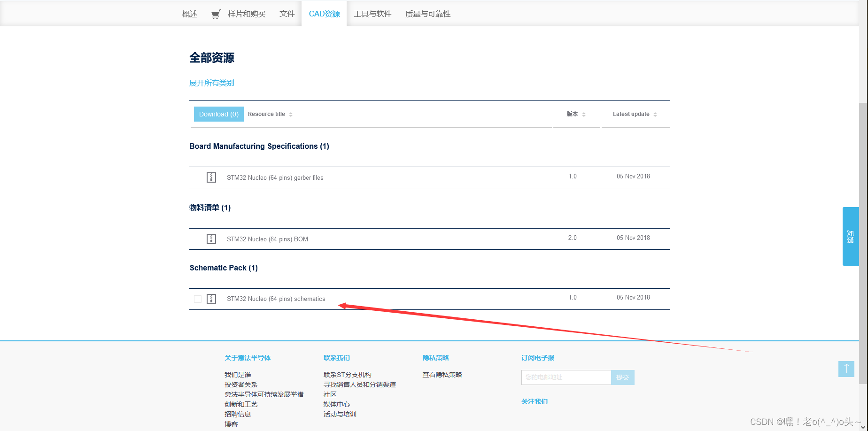Collapse Board Manufacturing Specifications section
The image size is (868, 431).
click(259, 146)
